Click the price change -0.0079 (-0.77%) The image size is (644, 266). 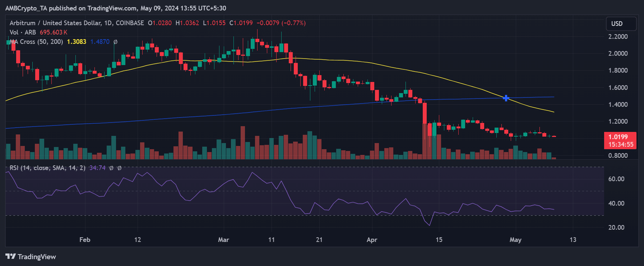tap(281, 23)
